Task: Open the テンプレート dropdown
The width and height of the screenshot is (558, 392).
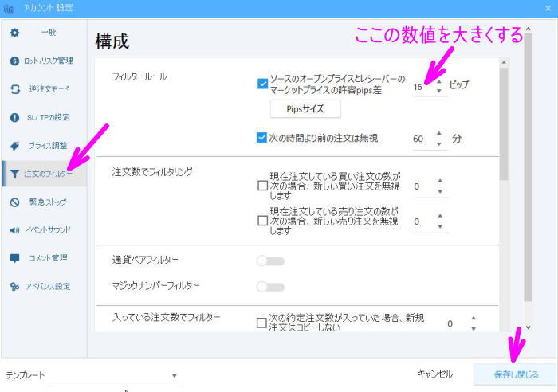Action: [x=175, y=376]
